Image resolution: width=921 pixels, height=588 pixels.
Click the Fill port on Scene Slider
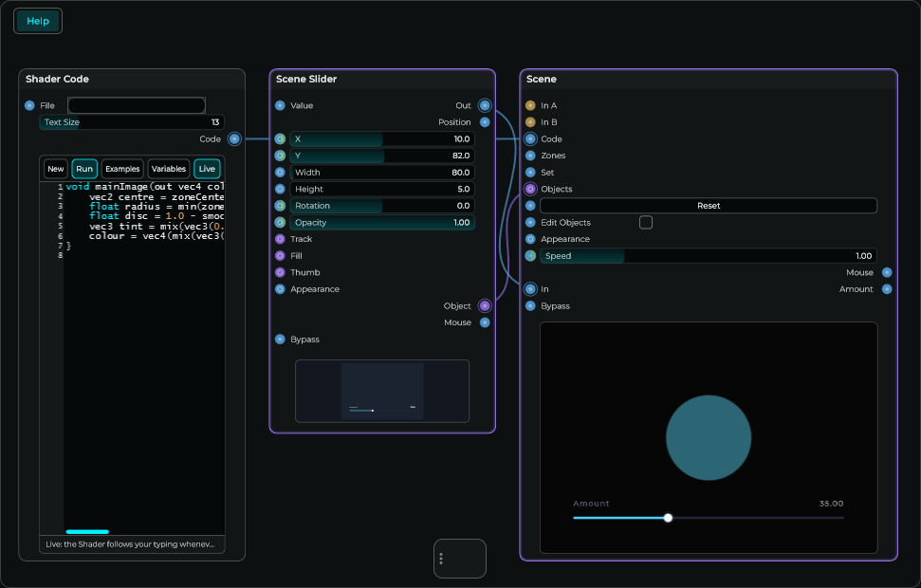click(280, 256)
